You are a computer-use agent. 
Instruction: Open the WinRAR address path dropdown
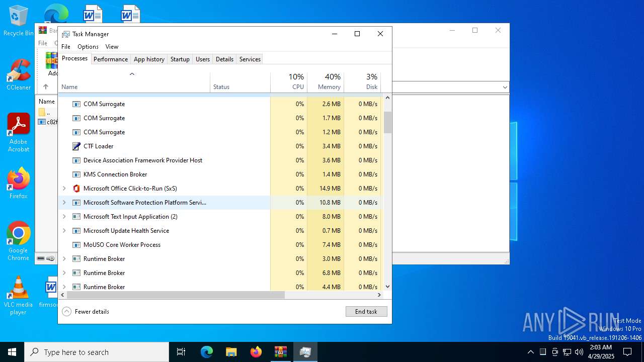pos(505,87)
